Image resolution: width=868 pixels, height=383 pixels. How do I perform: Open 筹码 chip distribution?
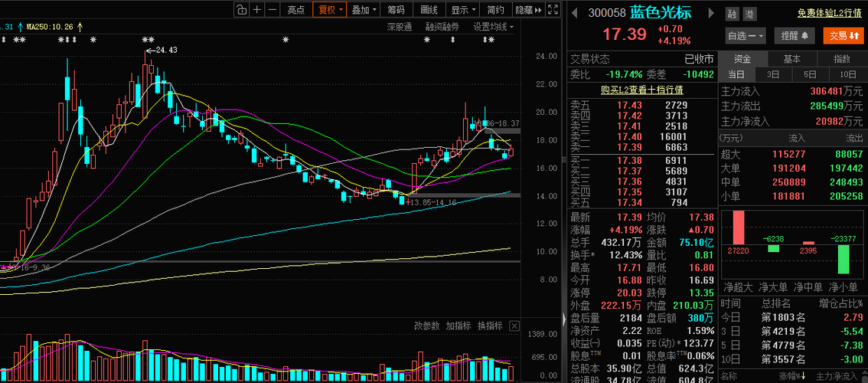click(x=396, y=9)
